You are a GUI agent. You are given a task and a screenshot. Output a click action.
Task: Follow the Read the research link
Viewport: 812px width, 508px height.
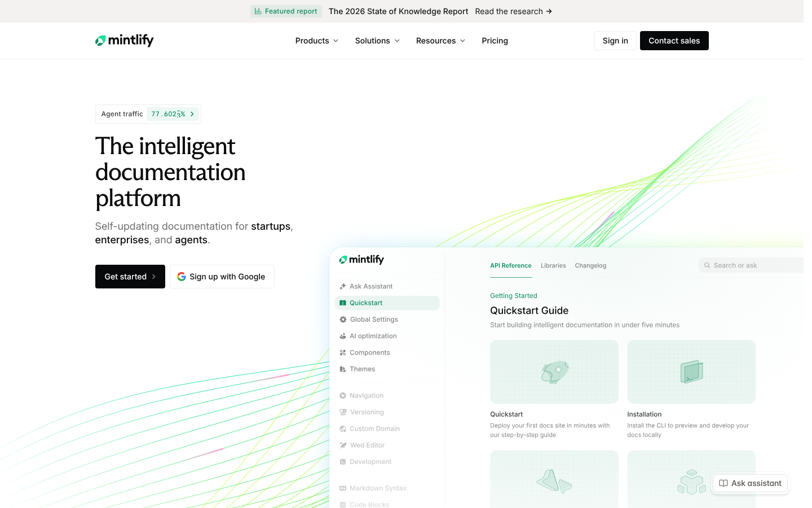point(513,11)
